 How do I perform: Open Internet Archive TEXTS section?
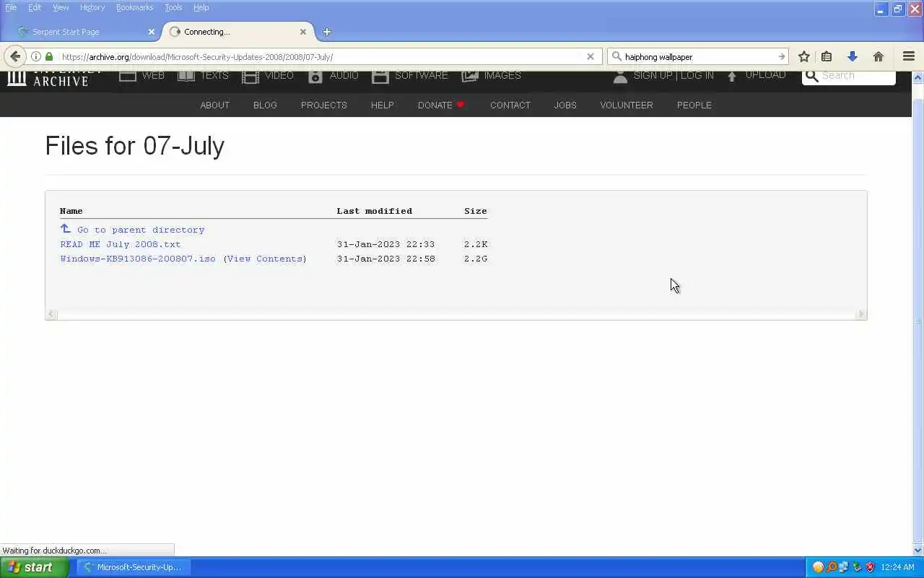(x=203, y=75)
